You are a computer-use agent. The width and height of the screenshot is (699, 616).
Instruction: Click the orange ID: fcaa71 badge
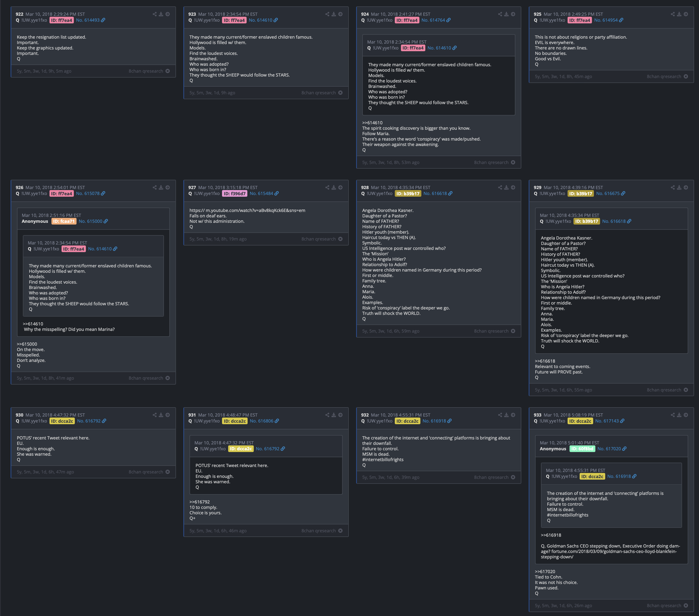[64, 221]
